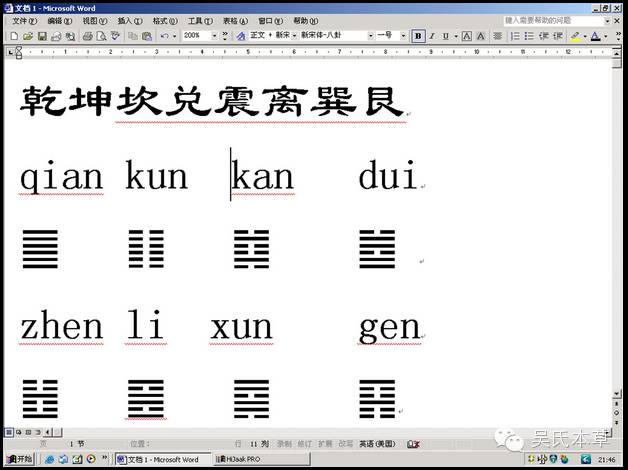Toggle 改写 overtype mode in status bar
Viewport: 628px width, 470px height.
point(346,444)
